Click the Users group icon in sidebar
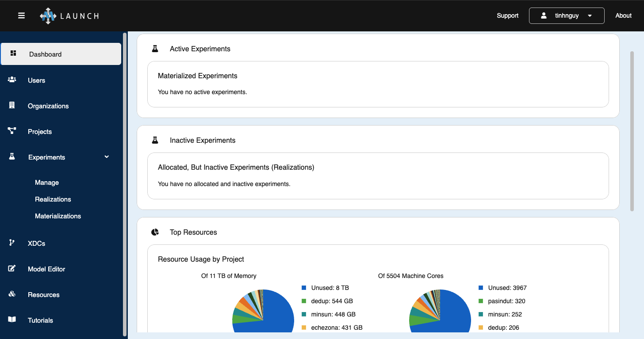Screen dimensions: 644x339 (12, 80)
